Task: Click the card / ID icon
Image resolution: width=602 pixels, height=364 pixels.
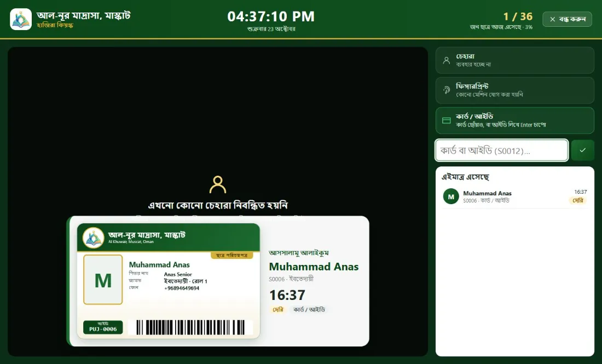Action: click(x=446, y=120)
